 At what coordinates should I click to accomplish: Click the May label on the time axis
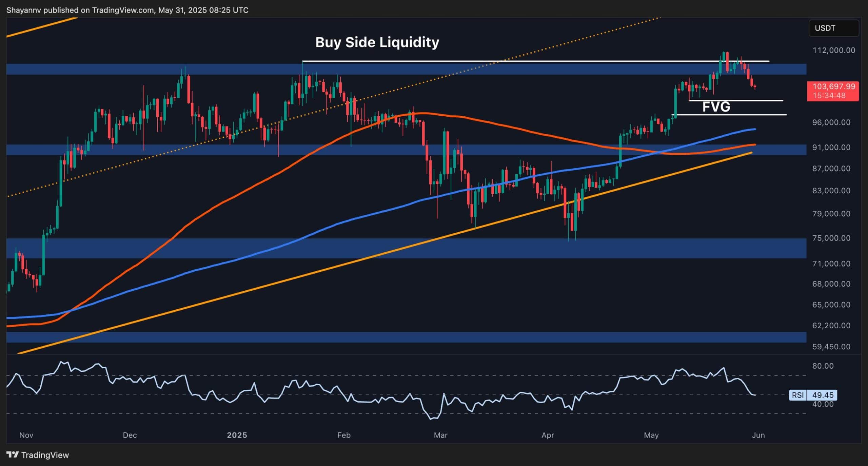tap(651, 434)
